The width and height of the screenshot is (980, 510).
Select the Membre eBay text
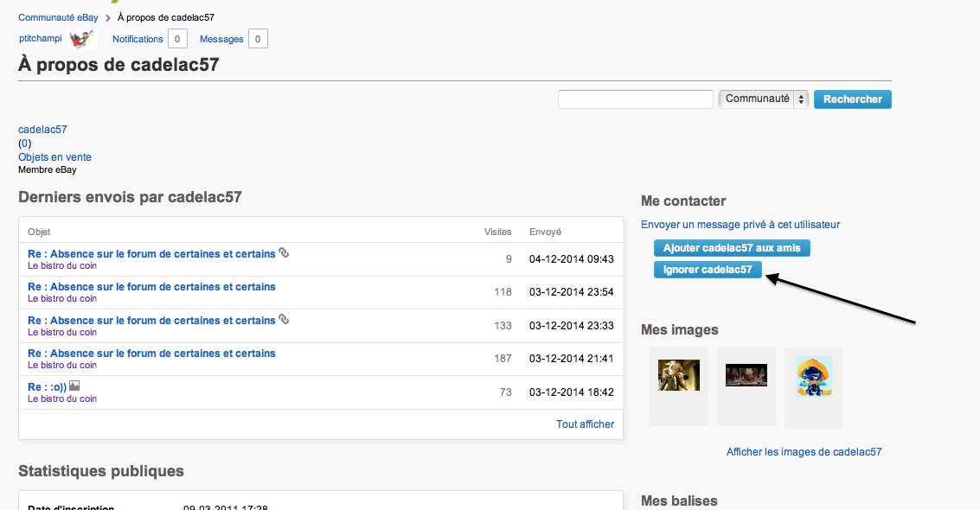[48, 169]
